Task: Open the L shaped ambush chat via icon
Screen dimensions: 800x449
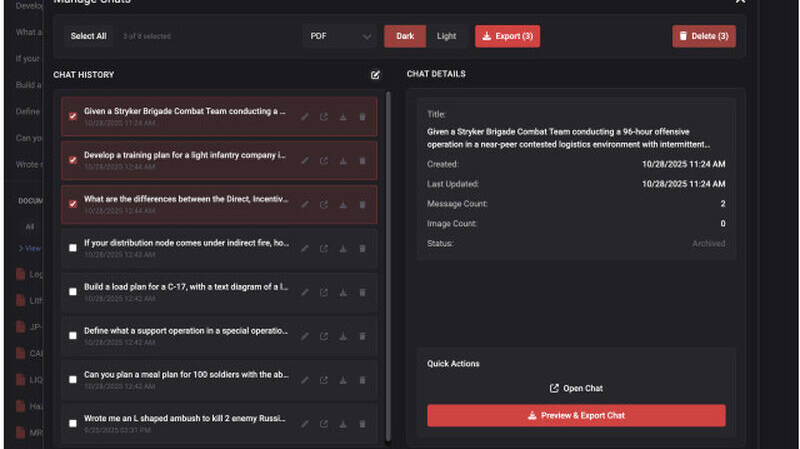Action: point(324,423)
